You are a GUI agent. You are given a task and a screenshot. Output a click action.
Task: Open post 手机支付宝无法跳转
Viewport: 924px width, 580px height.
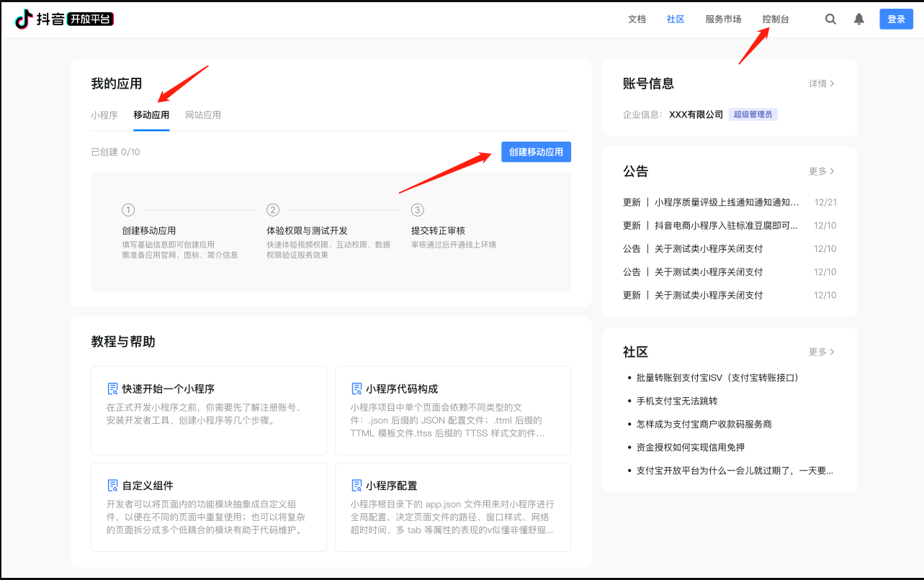pyautogui.click(x=677, y=401)
